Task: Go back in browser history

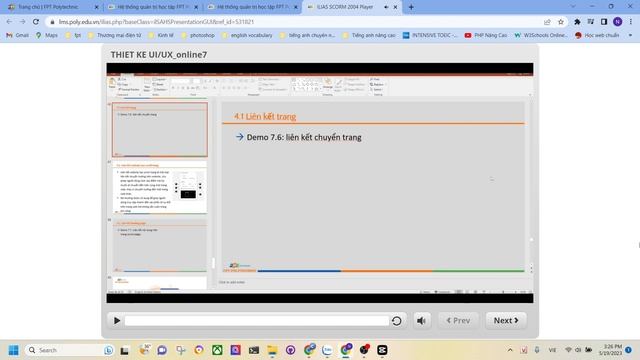Action: coord(9,22)
